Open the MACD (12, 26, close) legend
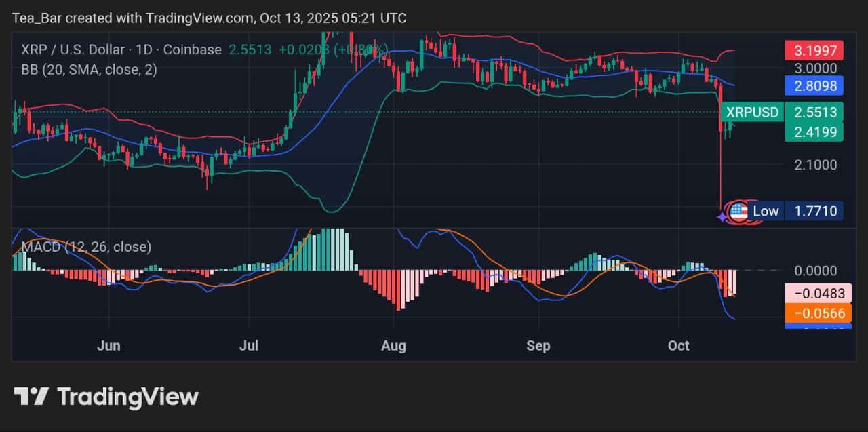The width and height of the screenshot is (868, 432). (x=87, y=247)
